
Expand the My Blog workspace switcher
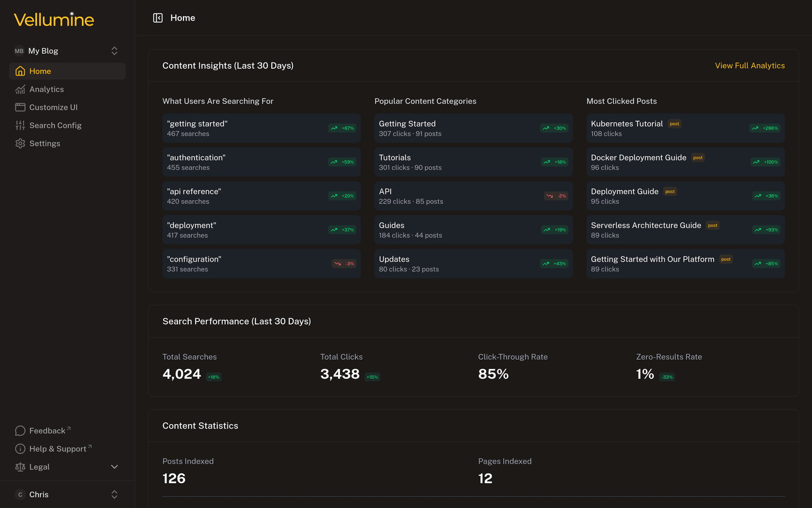click(114, 50)
